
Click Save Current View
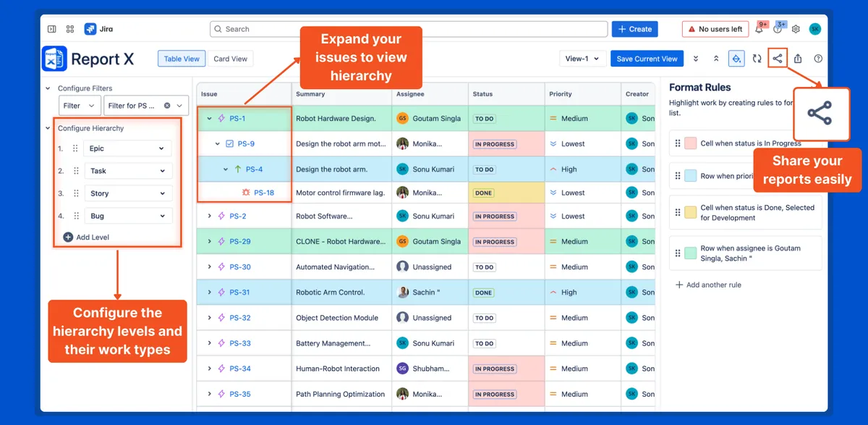tap(647, 59)
